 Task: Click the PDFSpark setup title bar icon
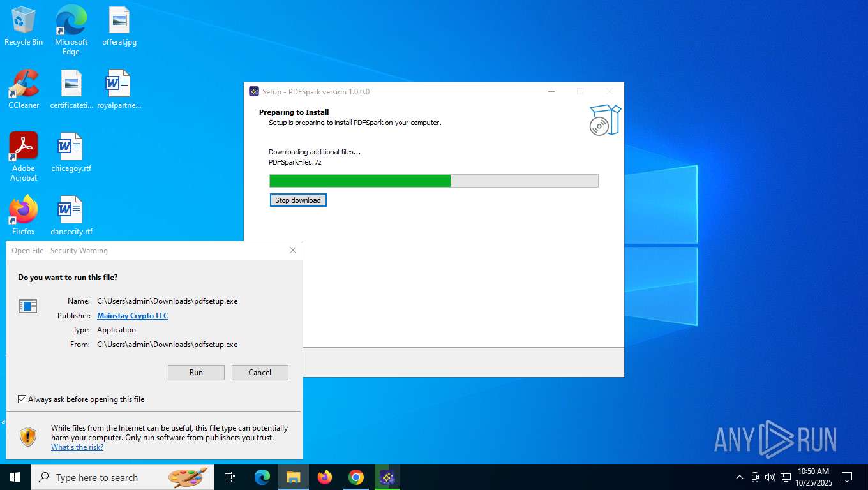(x=253, y=91)
